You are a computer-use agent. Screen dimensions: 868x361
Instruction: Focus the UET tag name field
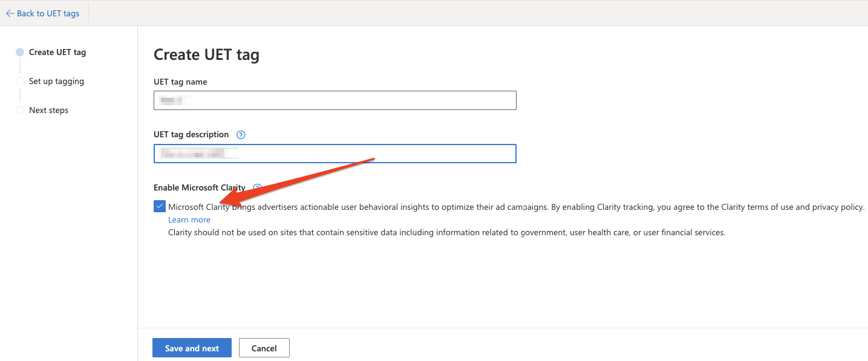tap(335, 100)
